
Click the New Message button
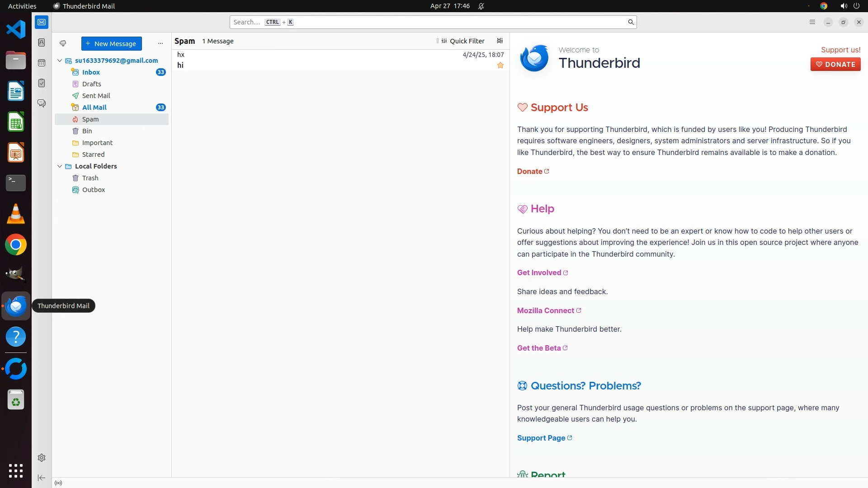click(x=111, y=43)
